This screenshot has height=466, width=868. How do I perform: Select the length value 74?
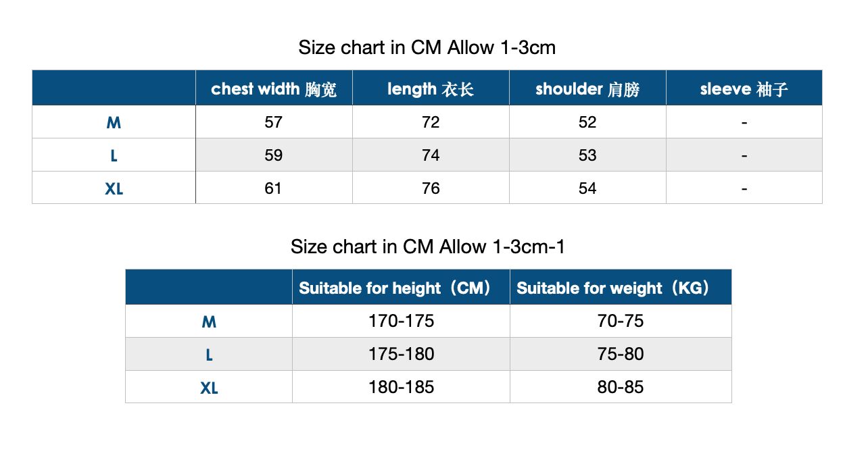[431, 155]
